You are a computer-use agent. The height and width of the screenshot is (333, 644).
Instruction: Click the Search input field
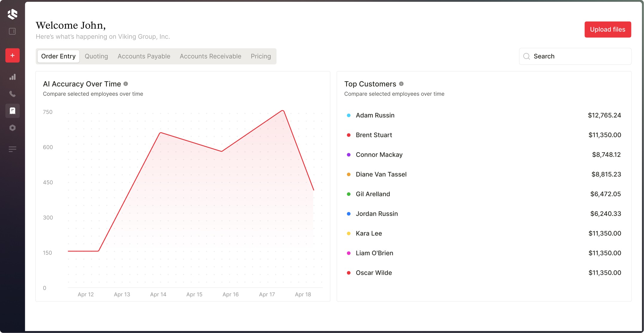tap(575, 56)
